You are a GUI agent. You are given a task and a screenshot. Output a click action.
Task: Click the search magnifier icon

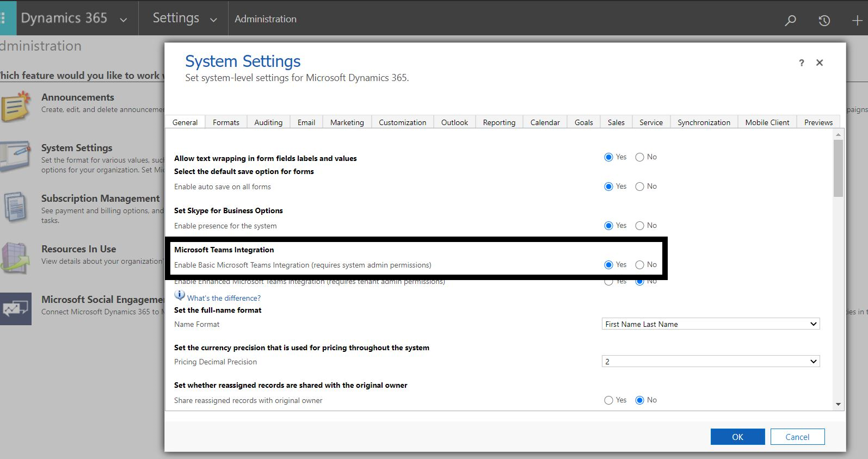(x=790, y=20)
